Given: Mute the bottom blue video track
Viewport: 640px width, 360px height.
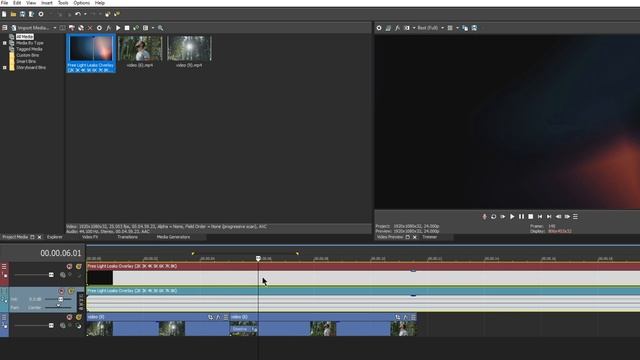Looking at the screenshot, I should click(69, 317).
